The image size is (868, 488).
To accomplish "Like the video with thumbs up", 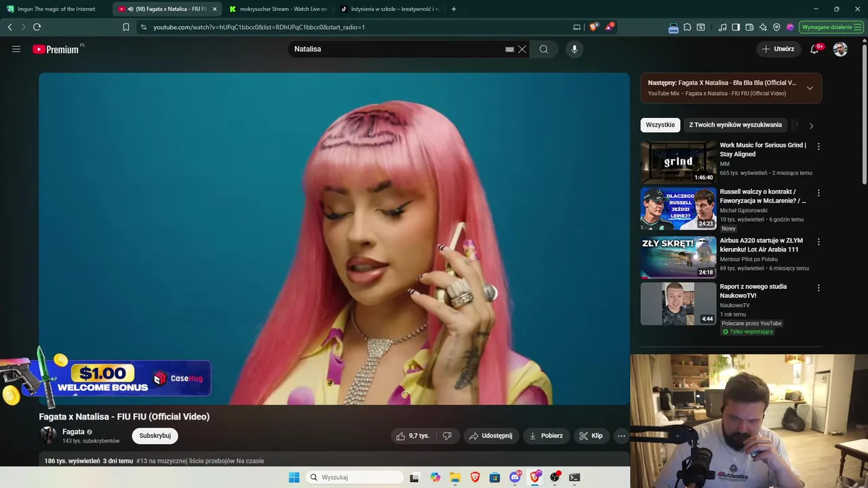I will [413, 436].
